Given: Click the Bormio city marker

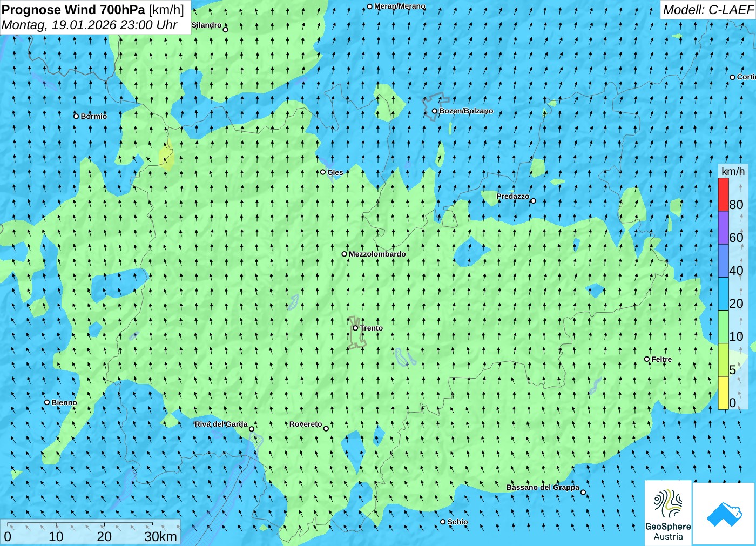Looking at the screenshot, I should point(76,116).
